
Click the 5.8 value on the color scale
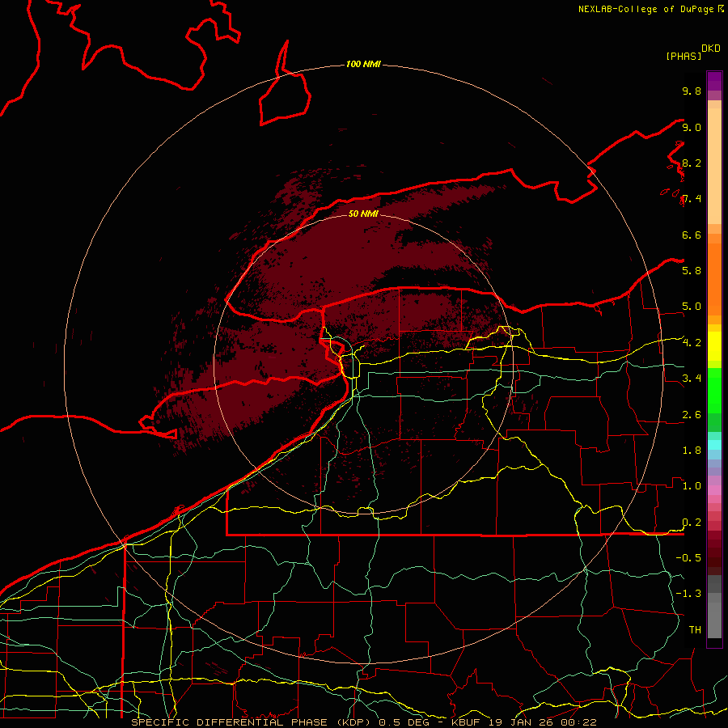(x=692, y=270)
